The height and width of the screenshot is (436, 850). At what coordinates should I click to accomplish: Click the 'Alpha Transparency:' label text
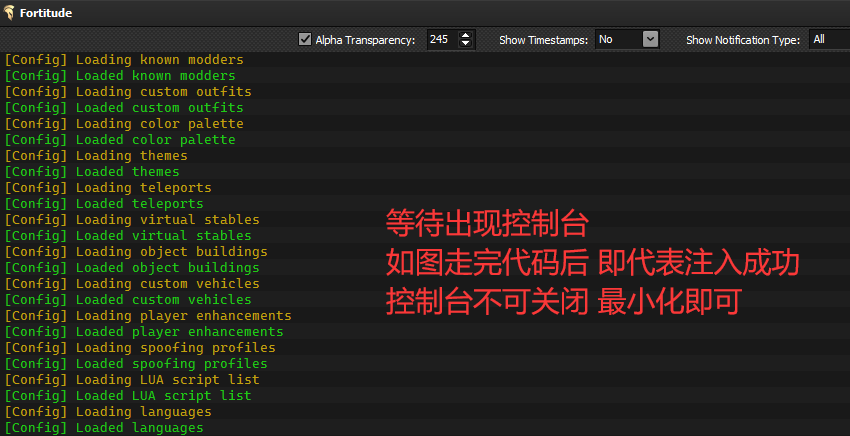(x=365, y=40)
